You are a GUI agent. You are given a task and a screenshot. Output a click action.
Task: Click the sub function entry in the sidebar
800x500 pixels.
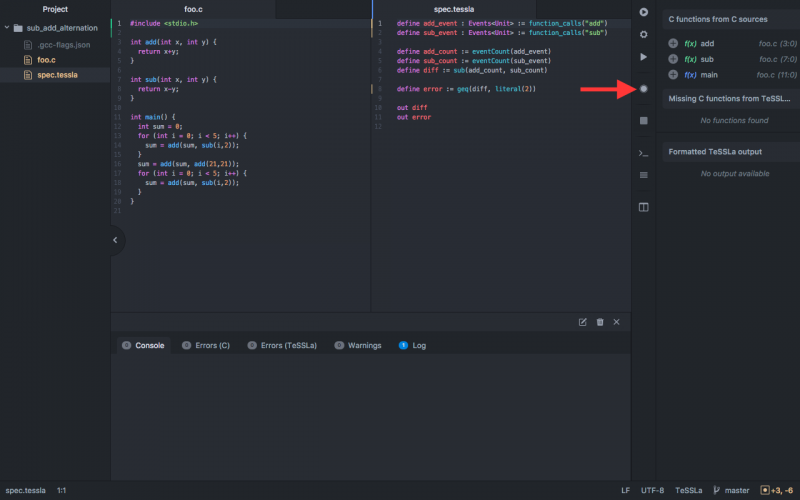tap(707, 59)
